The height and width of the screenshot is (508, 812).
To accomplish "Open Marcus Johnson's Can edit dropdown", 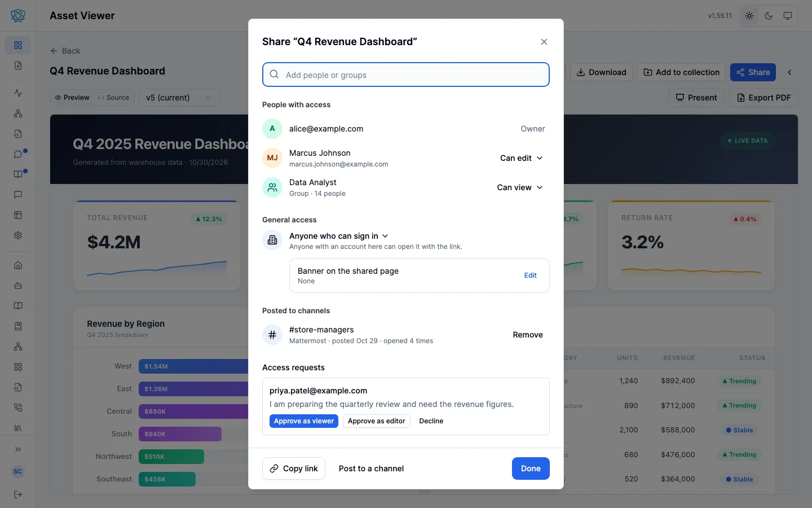I will point(522,158).
